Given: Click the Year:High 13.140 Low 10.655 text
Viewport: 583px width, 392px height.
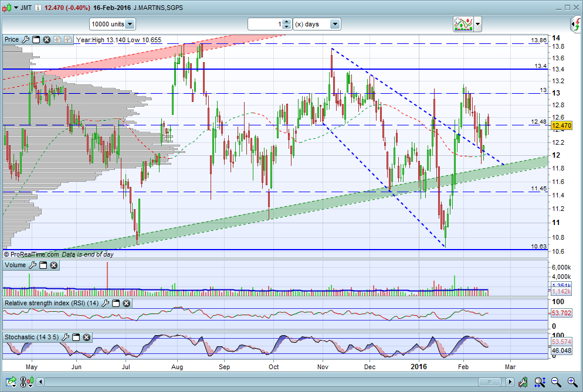Looking at the screenshot, I should 118,40.
